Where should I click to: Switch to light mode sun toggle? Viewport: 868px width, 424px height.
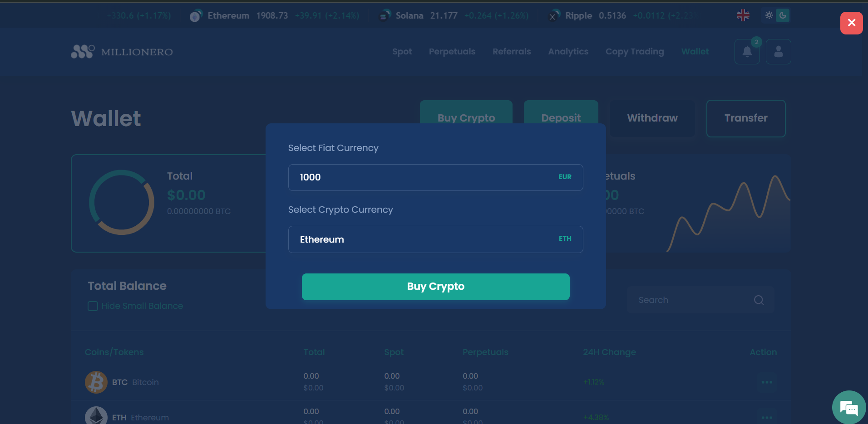tap(769, 15)
